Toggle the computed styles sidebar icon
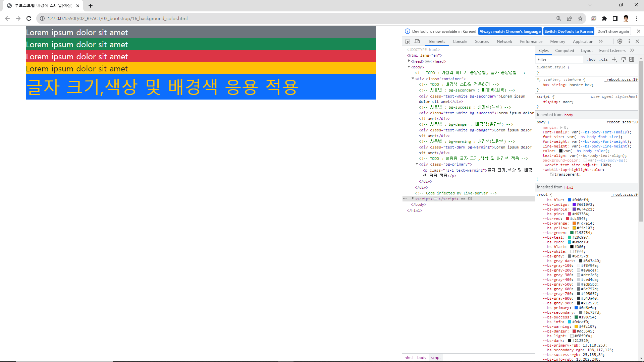The width and height of the screenshot is (644, 362). [x=632, y=59]
